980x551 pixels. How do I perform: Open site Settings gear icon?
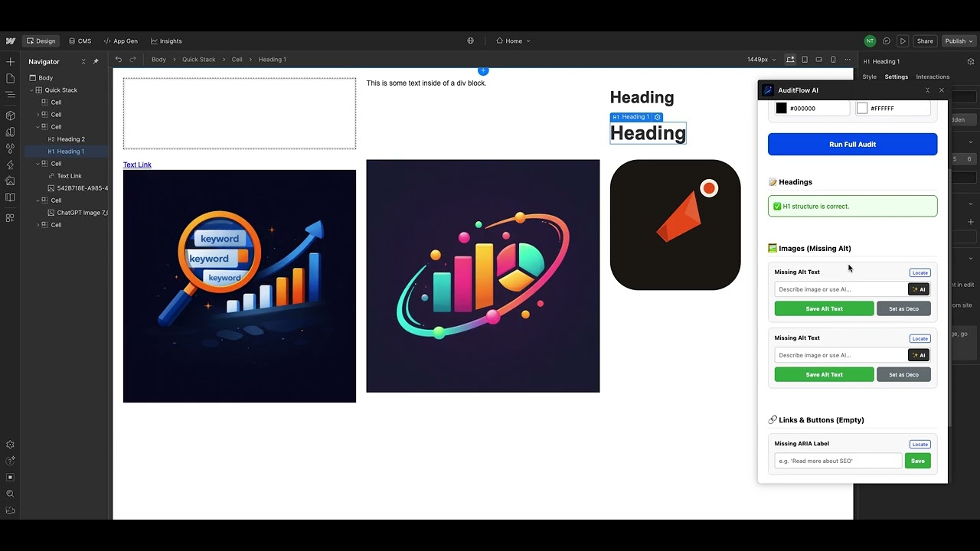(10, 445)
